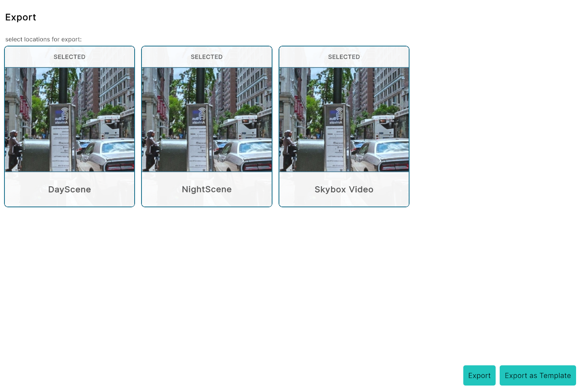Click the DayScene preview thumbnail
587x392 pixels.
[x=70, y=119]
